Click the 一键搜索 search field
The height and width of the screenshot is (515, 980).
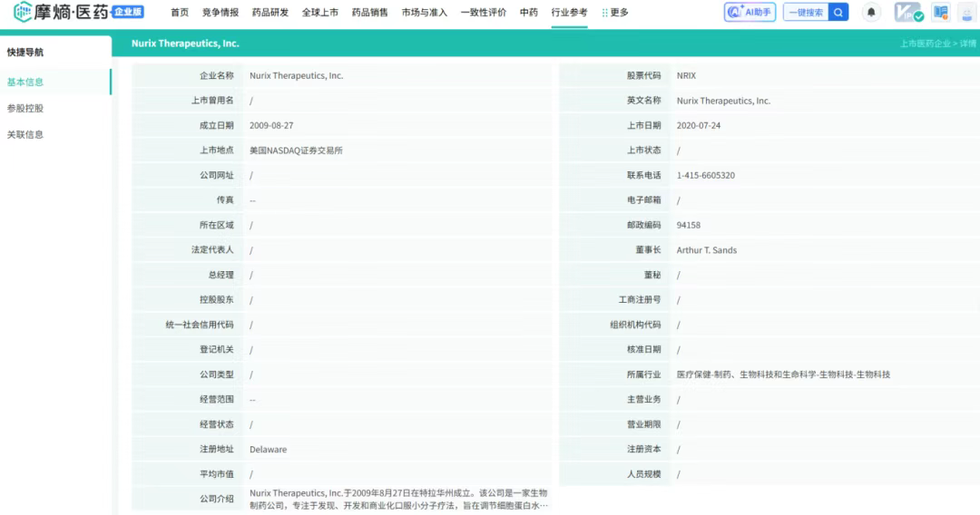click(x=806, y=13)
